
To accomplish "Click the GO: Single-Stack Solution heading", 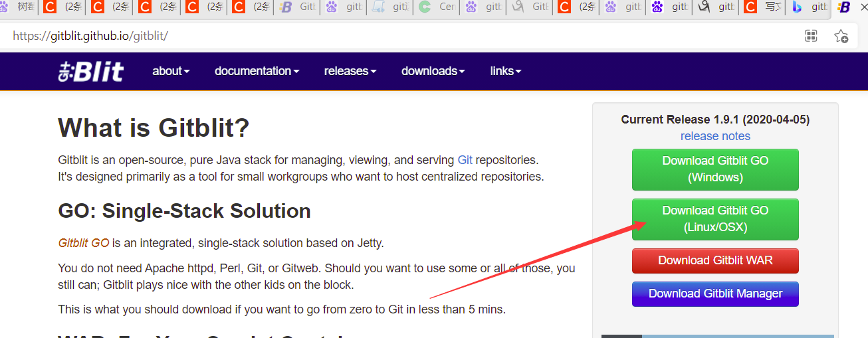I will 185,211.
